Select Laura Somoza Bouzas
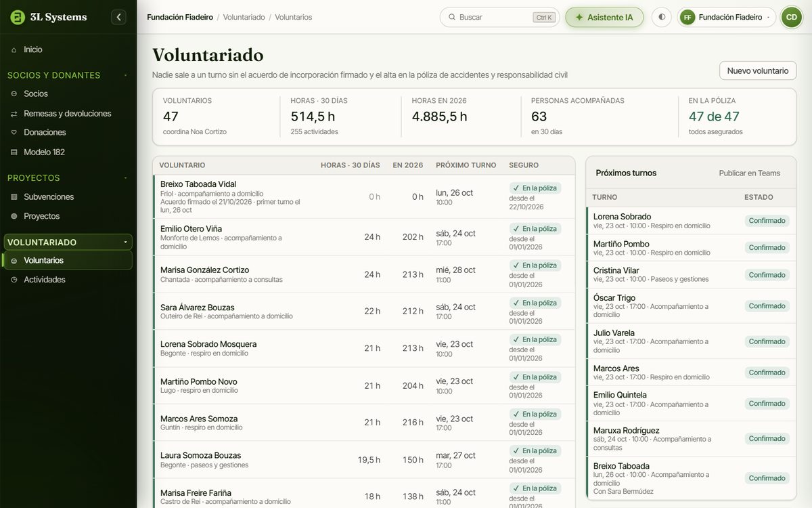812x508 pixels. (364, 459)
